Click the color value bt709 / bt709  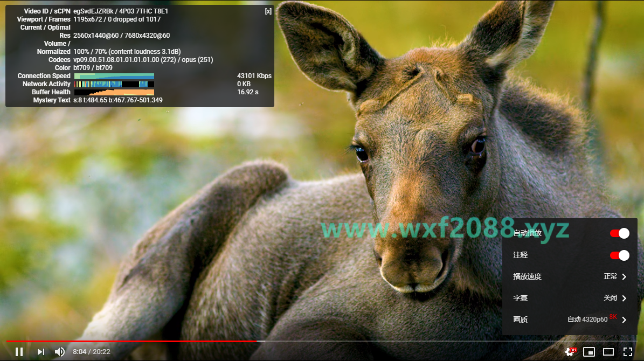coord(93,68)
